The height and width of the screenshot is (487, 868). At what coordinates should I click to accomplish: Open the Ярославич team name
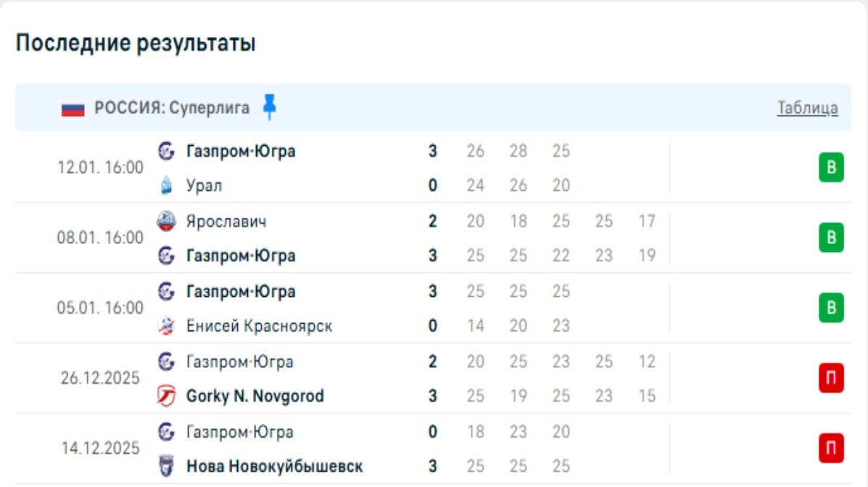pos(226,221)
